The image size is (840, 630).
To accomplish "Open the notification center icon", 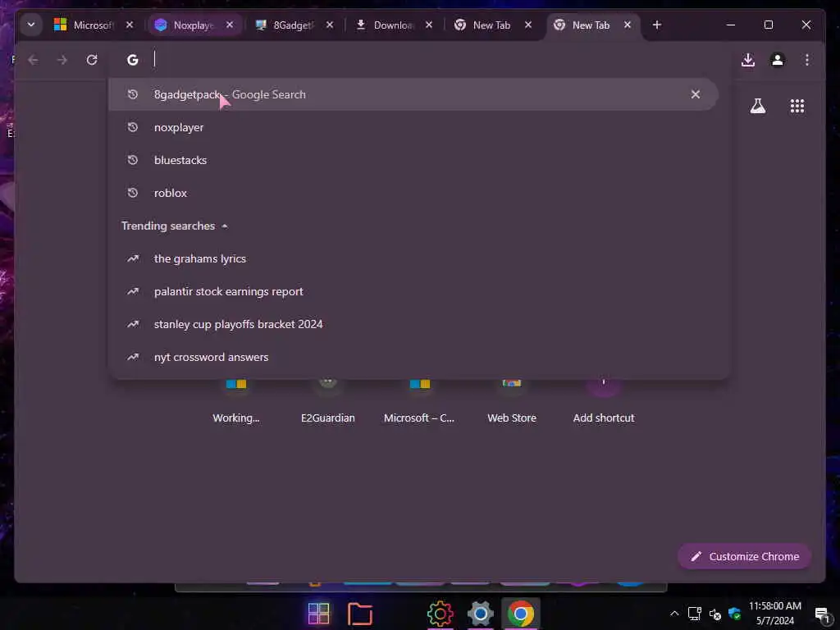I will 822,614.
